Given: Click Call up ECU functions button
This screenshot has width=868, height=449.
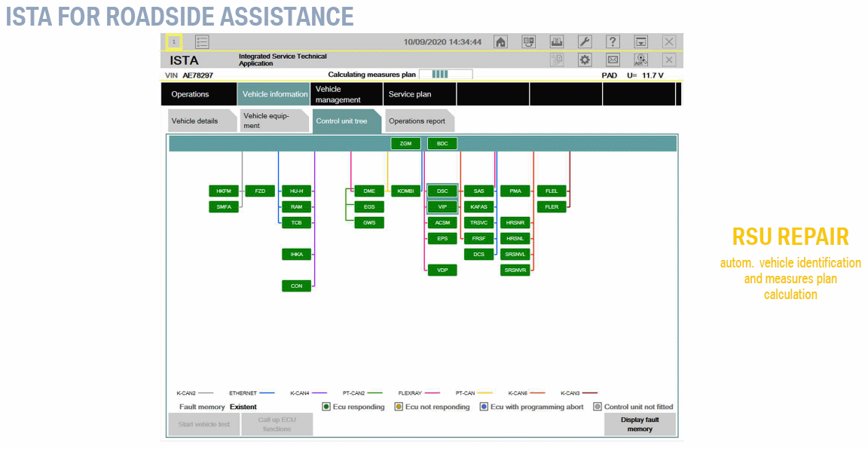Looking at the screenshot, I should (x=277, y=425).
